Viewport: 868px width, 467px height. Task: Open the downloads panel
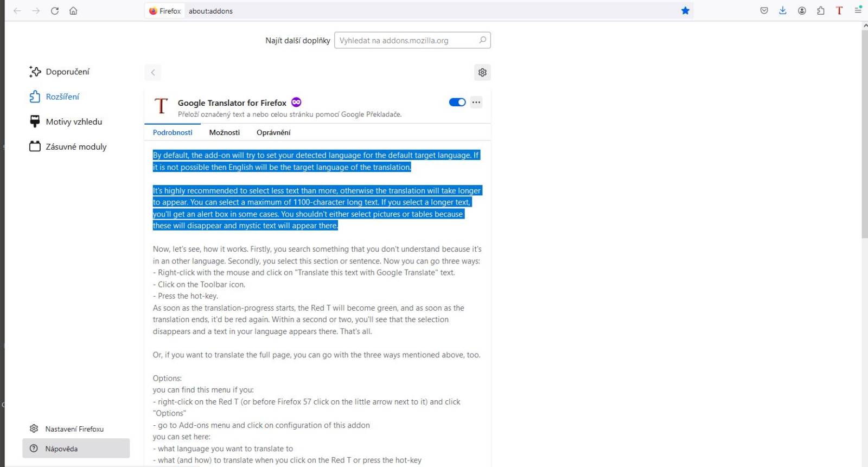(x=783, y=11)
